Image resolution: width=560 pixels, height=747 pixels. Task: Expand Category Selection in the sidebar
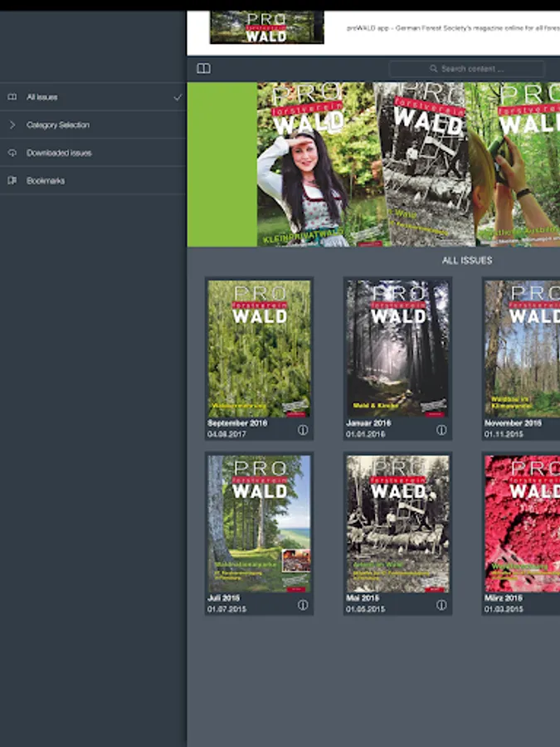[93, 124]
